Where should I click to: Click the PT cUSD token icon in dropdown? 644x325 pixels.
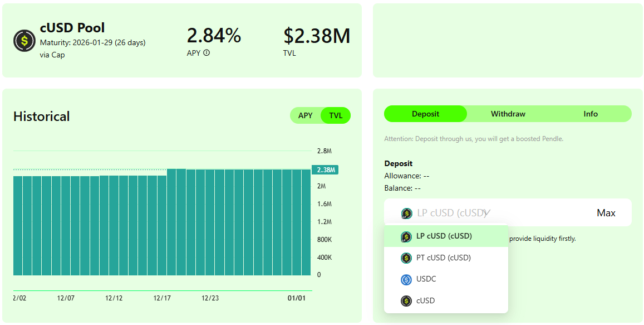[x=406, y=258]
